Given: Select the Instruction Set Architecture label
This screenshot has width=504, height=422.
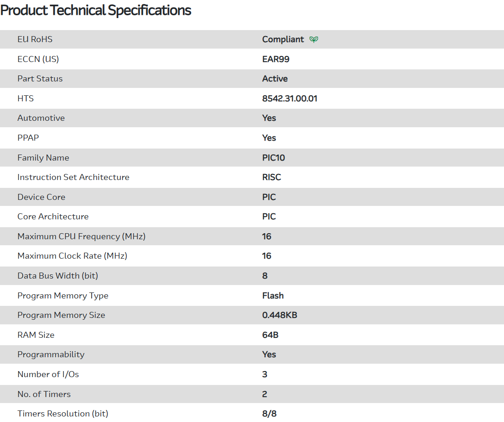Looking at the screenshot, I should pyautogui.click(x=73, y=177).
